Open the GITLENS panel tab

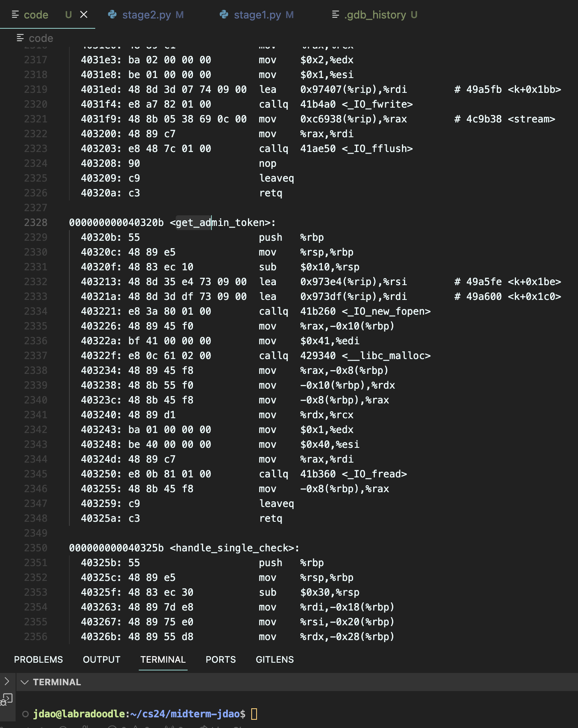point(275,659)
